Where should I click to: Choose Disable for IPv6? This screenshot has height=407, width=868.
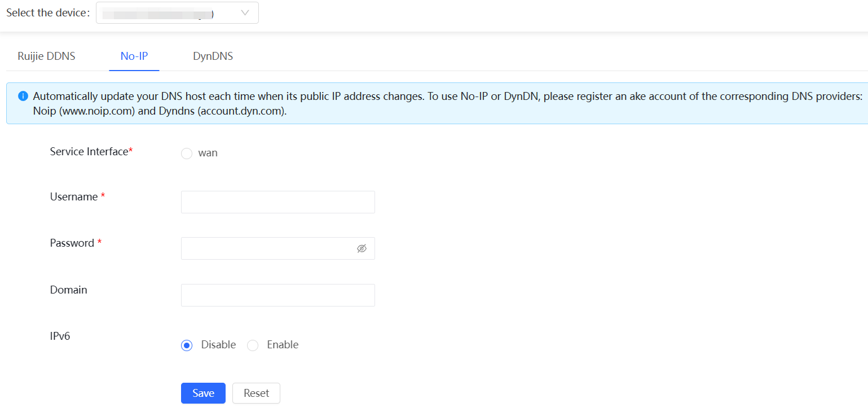(x=187, y=345)
